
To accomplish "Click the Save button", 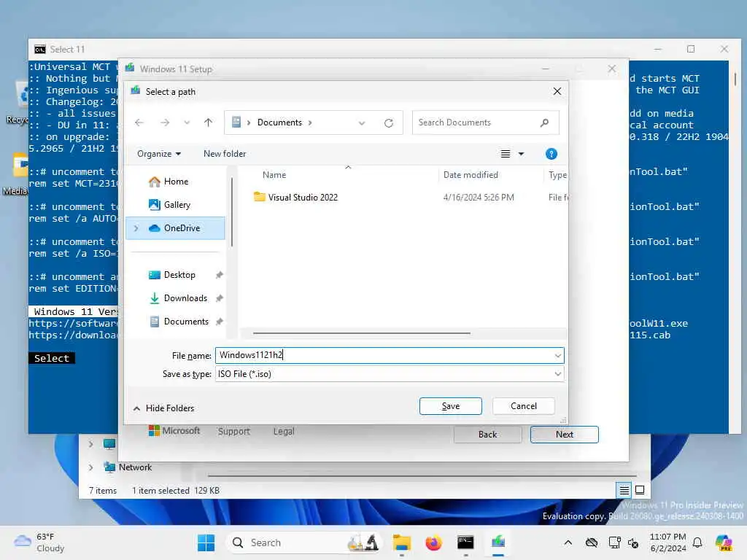I will [x=450, y=406].
